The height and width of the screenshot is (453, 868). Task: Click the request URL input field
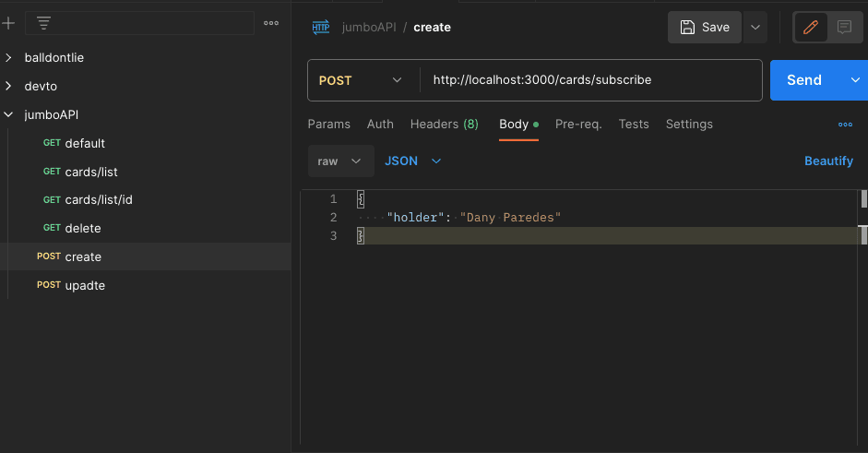pyautogui.click(x=590, y=80)
